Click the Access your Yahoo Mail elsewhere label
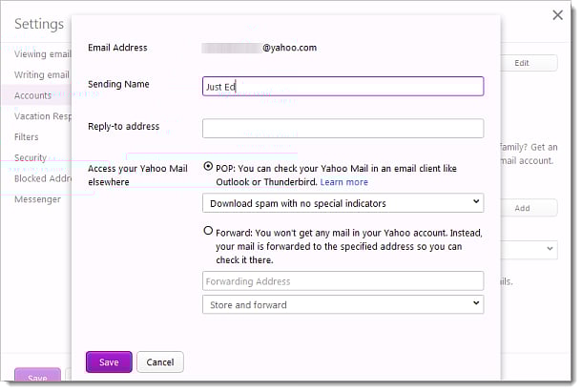The width and height of the screenshot is (582, 392). 137,175
